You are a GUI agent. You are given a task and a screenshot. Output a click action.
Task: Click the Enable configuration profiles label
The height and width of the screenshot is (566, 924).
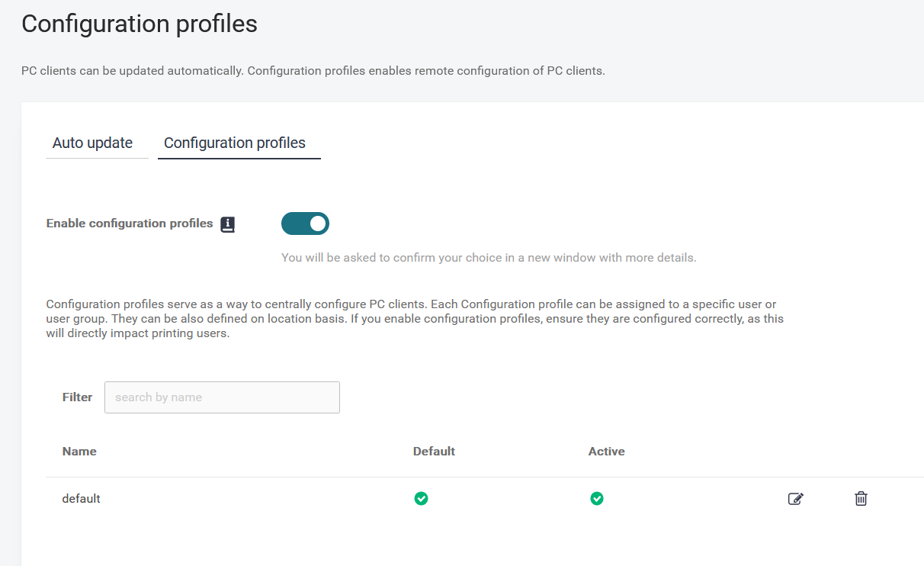point(130,224)
